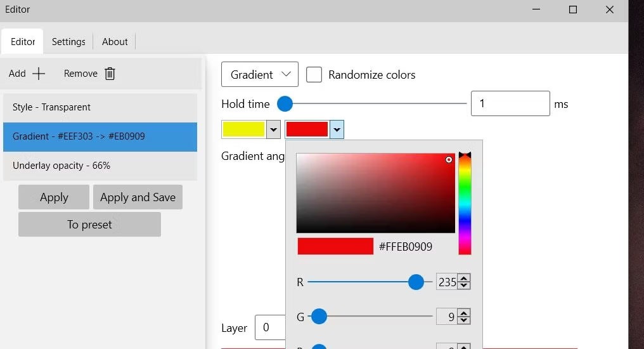This screenshot has height=349, width=644.
Task: Click the Hold time slider handle
Action: click(x=285, y=103)
